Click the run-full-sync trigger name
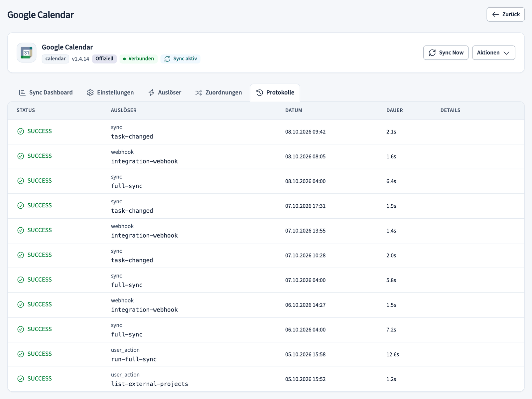The image size is (532, 399). point(134,359)
